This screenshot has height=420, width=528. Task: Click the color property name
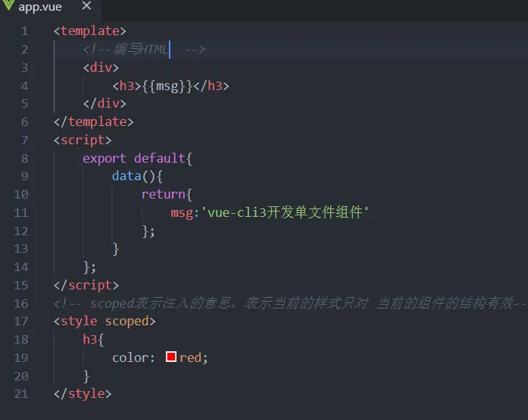[x=131, y=357]
